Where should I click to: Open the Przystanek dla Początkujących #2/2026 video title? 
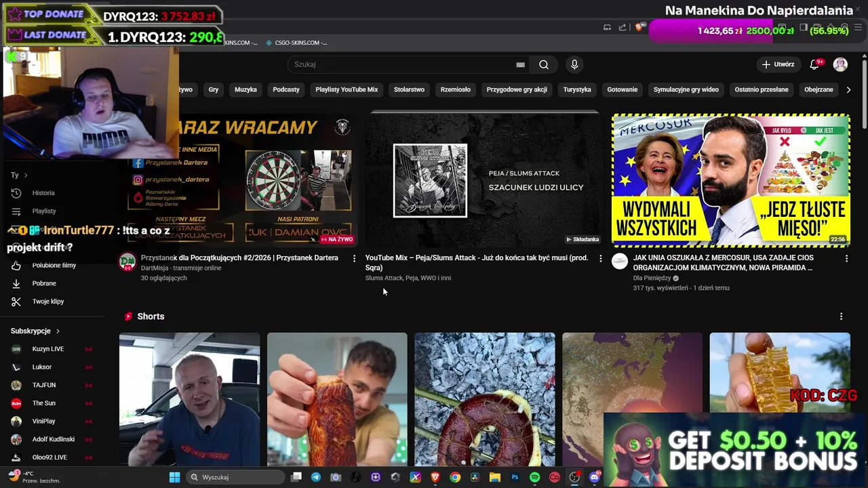point(239,258)
